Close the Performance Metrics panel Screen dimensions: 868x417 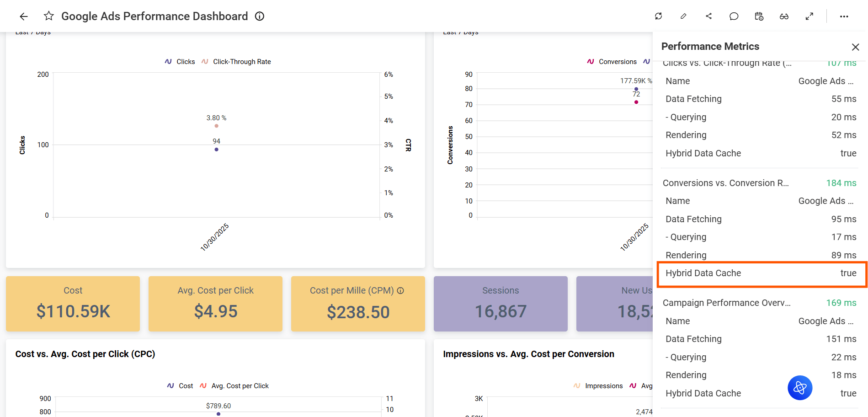855,47
